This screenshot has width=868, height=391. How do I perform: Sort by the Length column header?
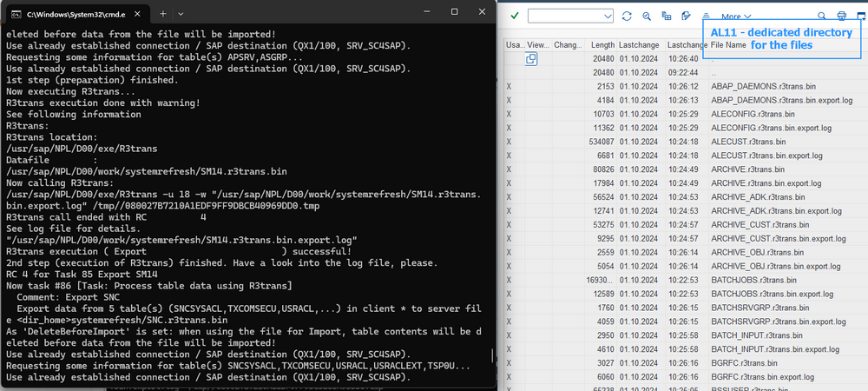coord(602,45)
